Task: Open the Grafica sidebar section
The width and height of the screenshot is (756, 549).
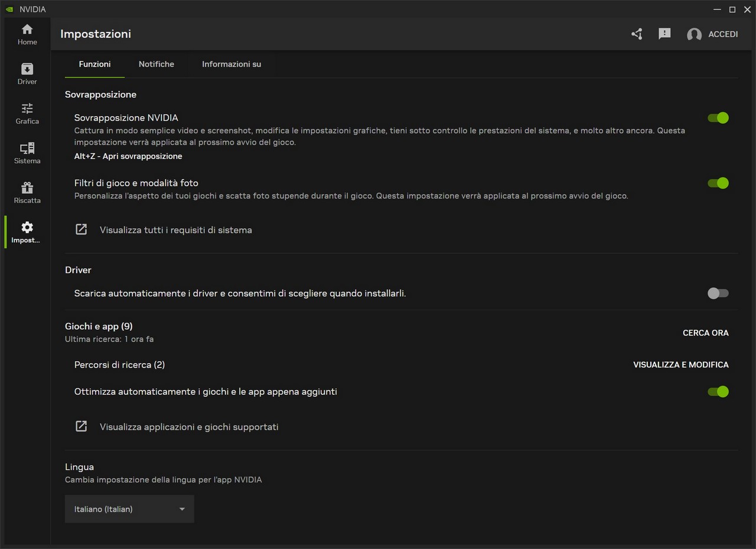Action: (x=27, y=114)
